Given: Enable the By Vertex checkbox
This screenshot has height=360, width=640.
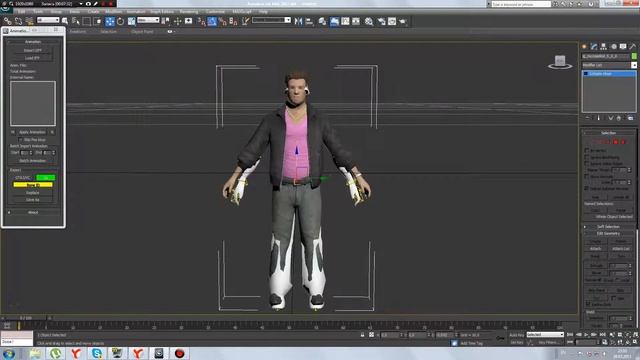Looking at the screenshot, I should [587, 150].
